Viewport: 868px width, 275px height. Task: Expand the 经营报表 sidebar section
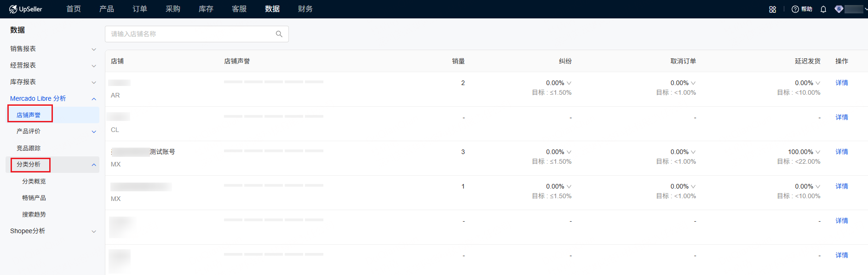(94, 66)
